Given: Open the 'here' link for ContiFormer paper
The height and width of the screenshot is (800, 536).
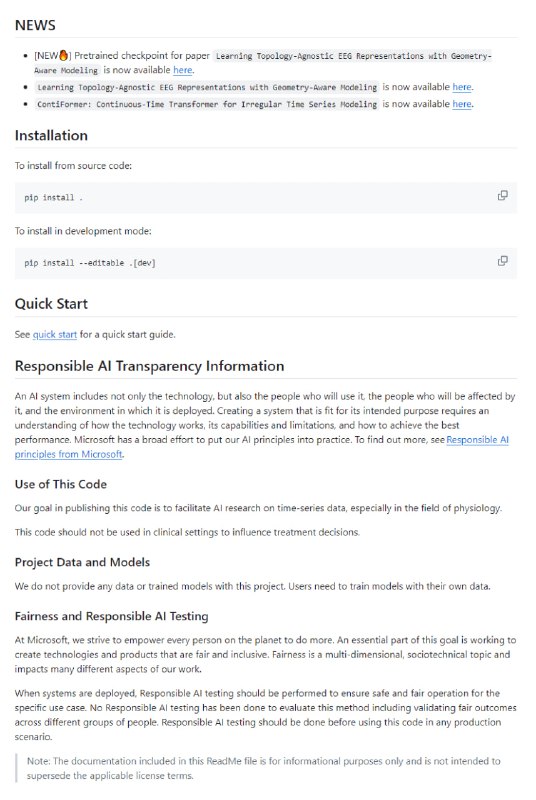Looking at the screenshot, I should [x=462, y=104].
